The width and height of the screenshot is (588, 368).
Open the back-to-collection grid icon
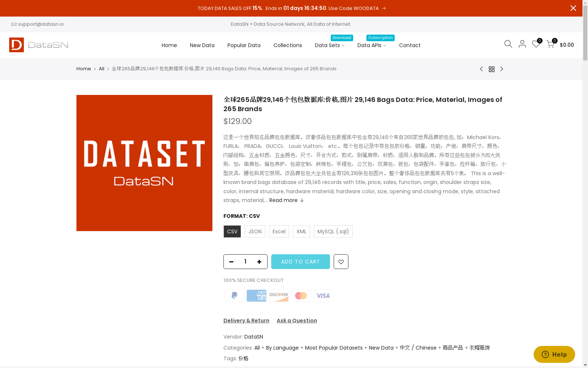[x=492, y=69]
